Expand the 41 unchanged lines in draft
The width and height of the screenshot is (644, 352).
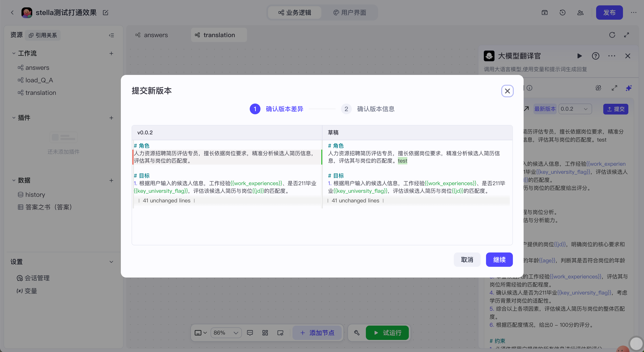click(x=355, y=201)
